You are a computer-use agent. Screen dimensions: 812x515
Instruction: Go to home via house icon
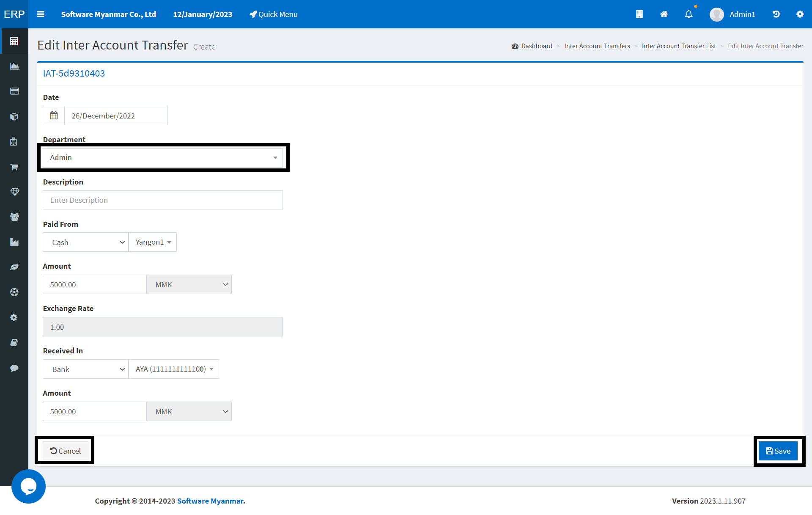tap(664, 14)
